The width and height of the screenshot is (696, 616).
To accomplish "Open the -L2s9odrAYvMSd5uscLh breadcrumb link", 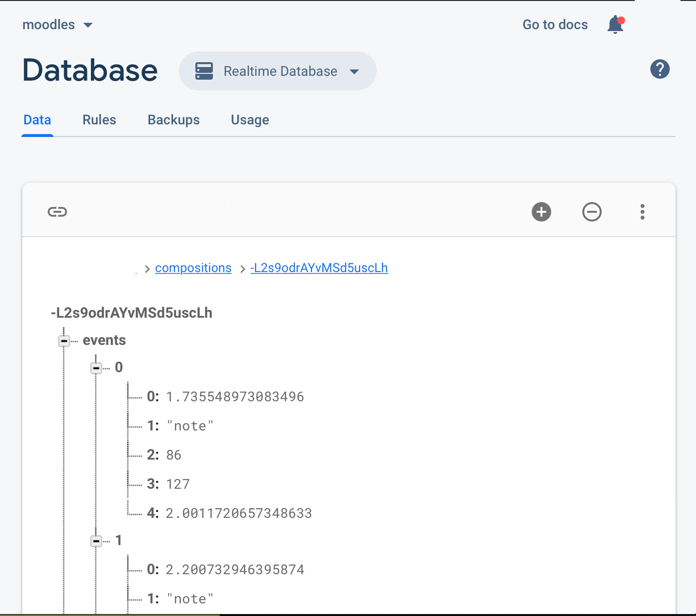I will point(319,268).
